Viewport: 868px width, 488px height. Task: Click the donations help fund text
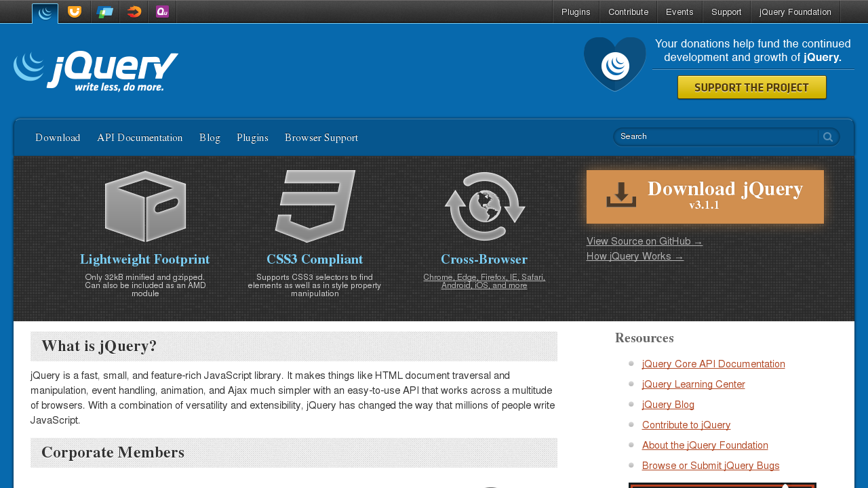(x=753, y=50)
